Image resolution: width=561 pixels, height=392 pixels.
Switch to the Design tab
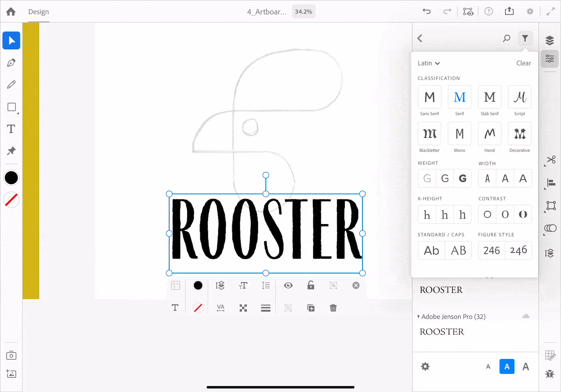[39, 12]
